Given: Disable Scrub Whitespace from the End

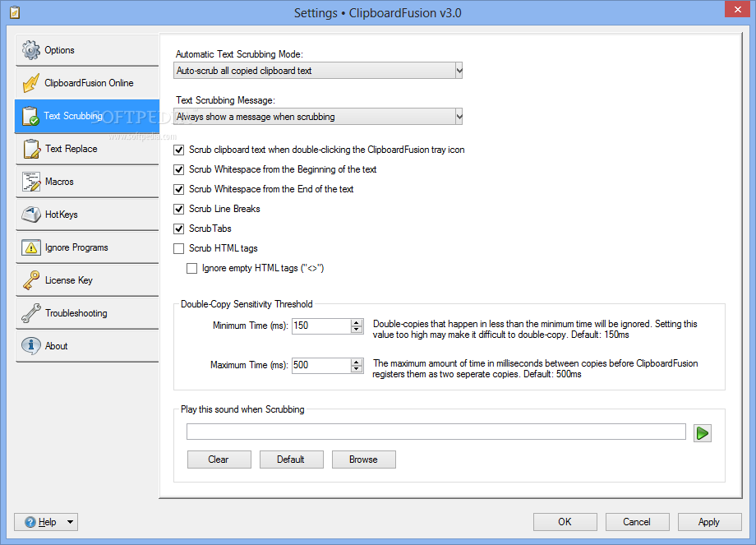Looking at the screenshot, I should 179,190.
